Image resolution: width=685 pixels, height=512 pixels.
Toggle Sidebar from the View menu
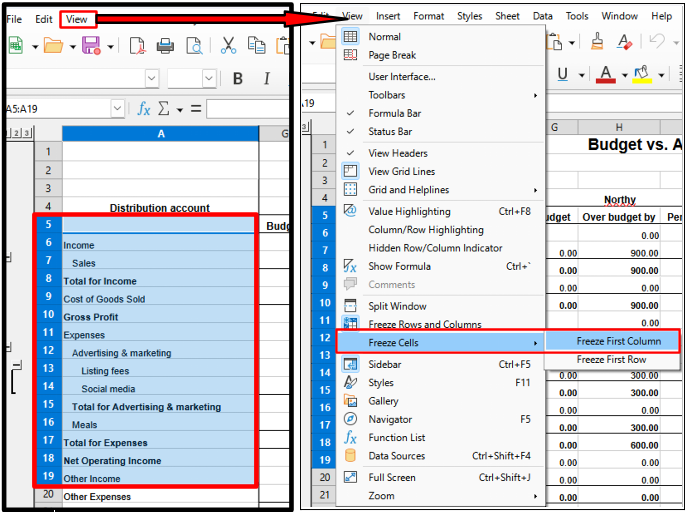(440, 364)
